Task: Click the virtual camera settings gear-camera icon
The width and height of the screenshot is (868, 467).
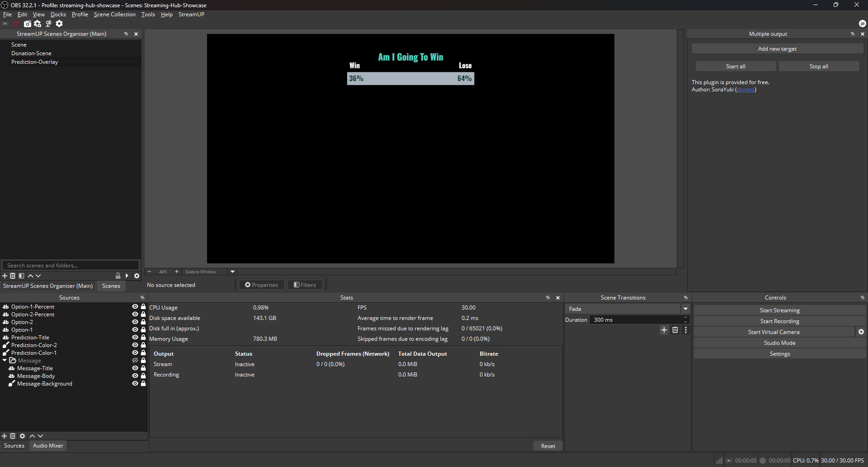Action: tap(38, 24)
